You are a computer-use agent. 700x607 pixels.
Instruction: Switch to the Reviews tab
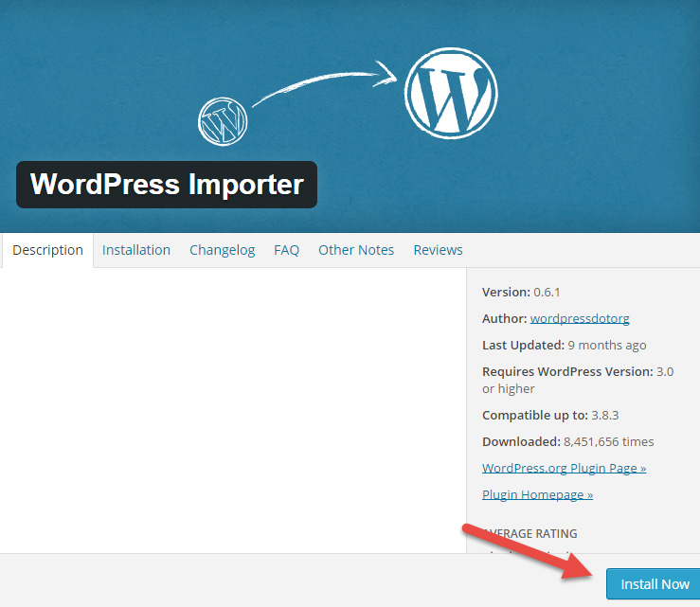pos(438,250)
